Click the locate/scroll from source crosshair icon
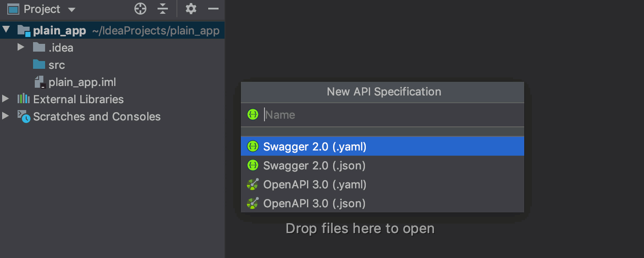 pyautogui.click(x=140, y=9)
